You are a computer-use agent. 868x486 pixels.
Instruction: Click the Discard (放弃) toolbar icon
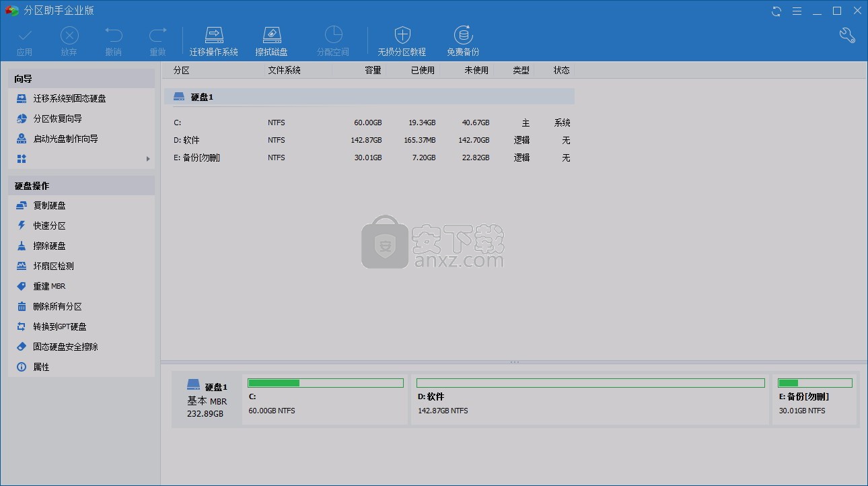69,35
